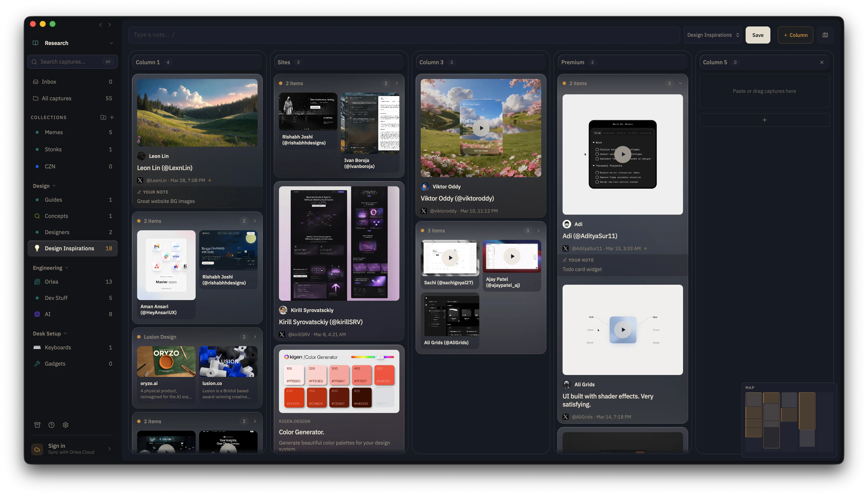The image size is (868, 496).
Task: Open the Design Inspirations dropdown near Save
Action: click(x=713, y=35)
